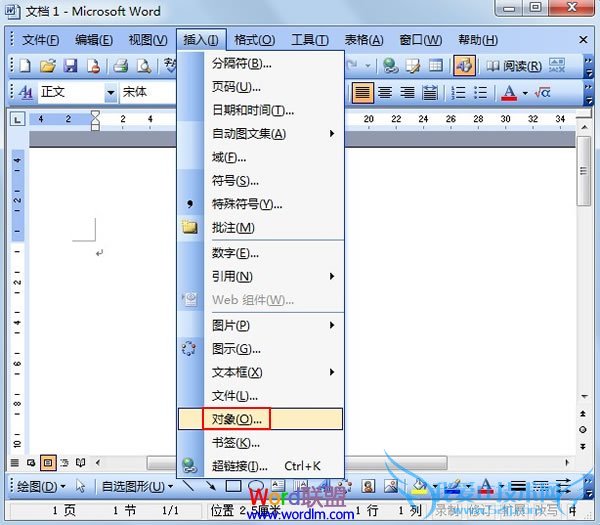The width and height of the screenshot is (600, 525).
Task: Choose 日期和时间(T)... menu entry
Action: [x=261, y=111]
